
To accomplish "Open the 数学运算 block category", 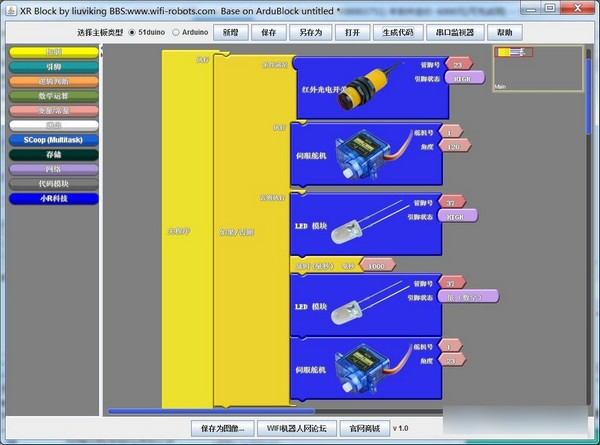I will point(53,96).
